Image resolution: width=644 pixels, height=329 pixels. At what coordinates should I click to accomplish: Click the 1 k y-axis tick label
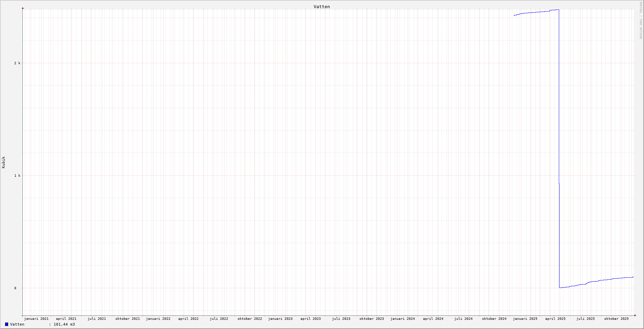17,176
